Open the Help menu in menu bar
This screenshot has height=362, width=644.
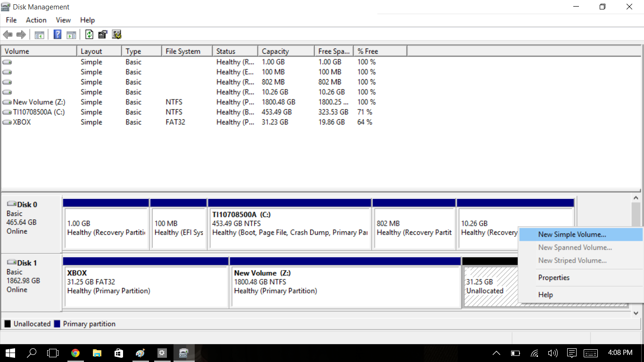tap(87, 20)
